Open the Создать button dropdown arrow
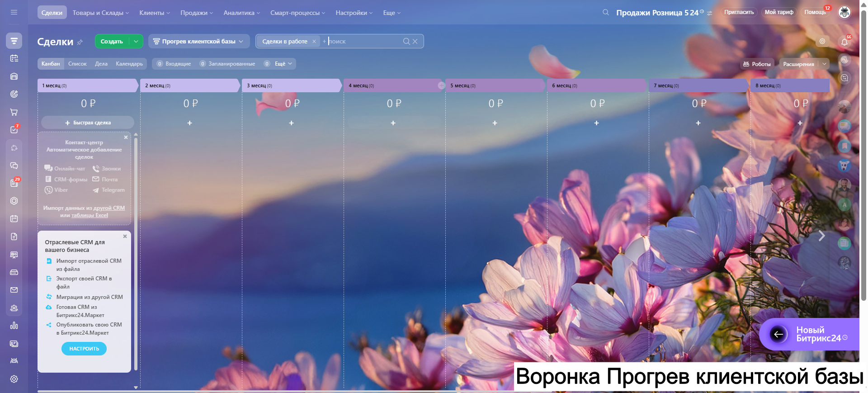 click(x=136, y=41)
